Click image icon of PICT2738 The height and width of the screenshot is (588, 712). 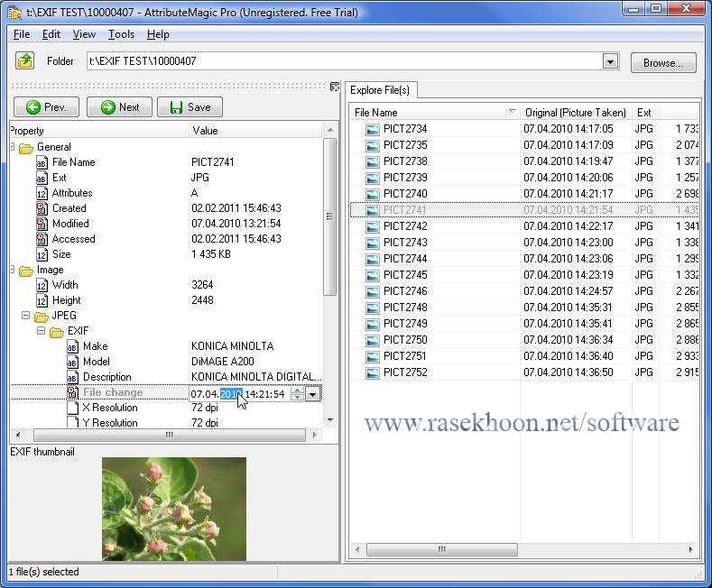(373, 162)
